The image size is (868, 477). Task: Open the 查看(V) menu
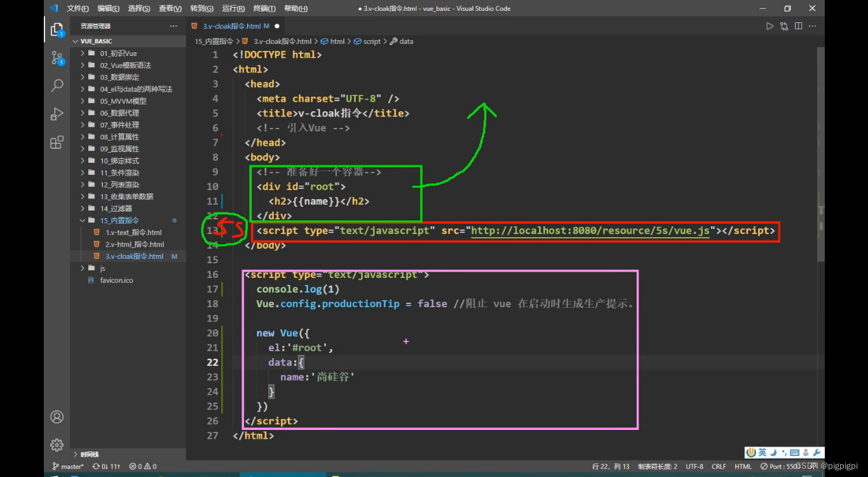click(x=170, y=8)
